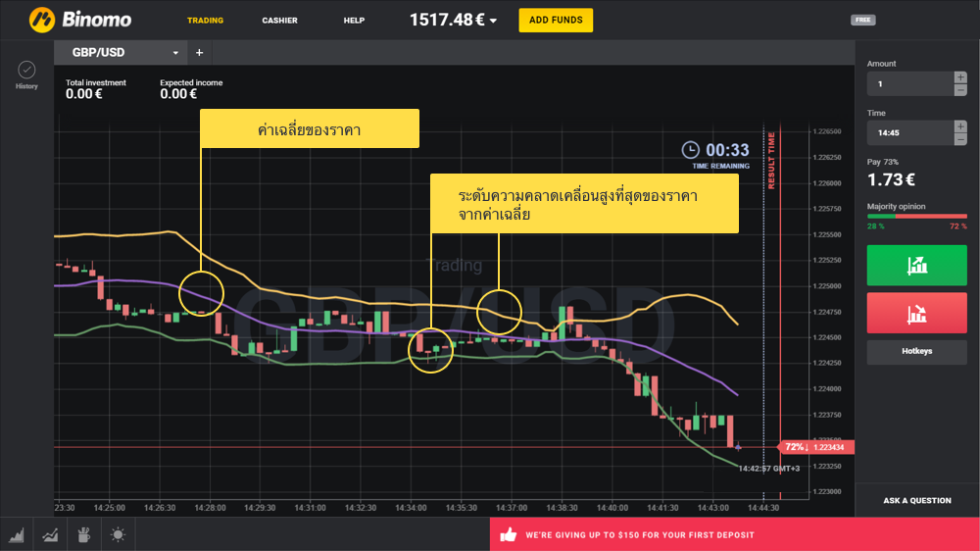Open the Cashier menu
The height and width of the screenshot is (551, 980).
tap(279, 21)
